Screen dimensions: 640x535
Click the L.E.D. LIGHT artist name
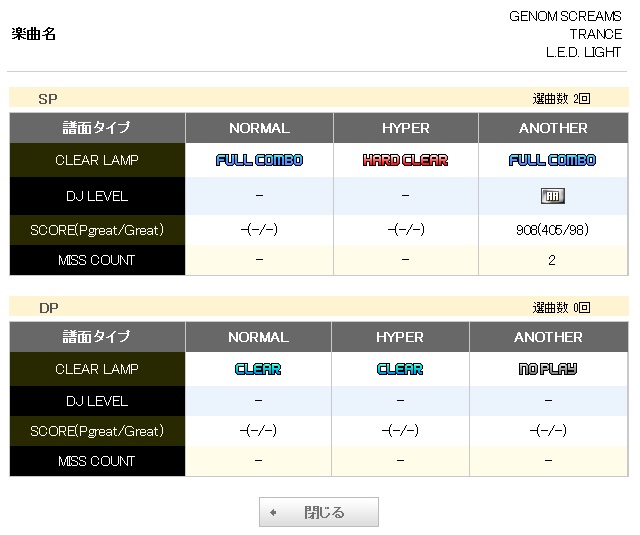[x=583, y=52]
